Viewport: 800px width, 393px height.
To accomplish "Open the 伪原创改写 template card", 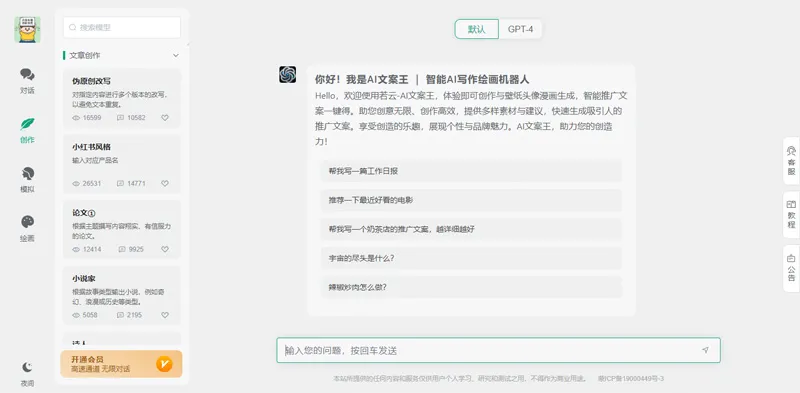I will (122, 98).
